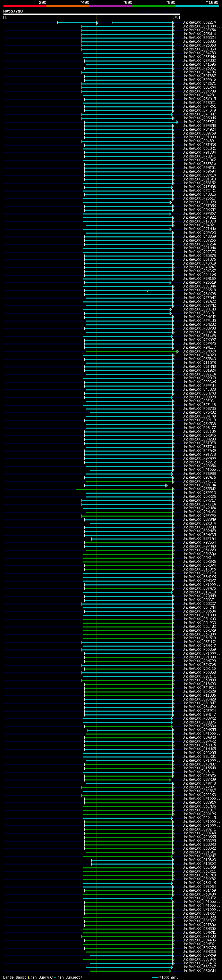Viewport: 222px width, 980px height.
Task: Click the UniRef100_B8N2Y6 label
Action: tap(199, 577)
